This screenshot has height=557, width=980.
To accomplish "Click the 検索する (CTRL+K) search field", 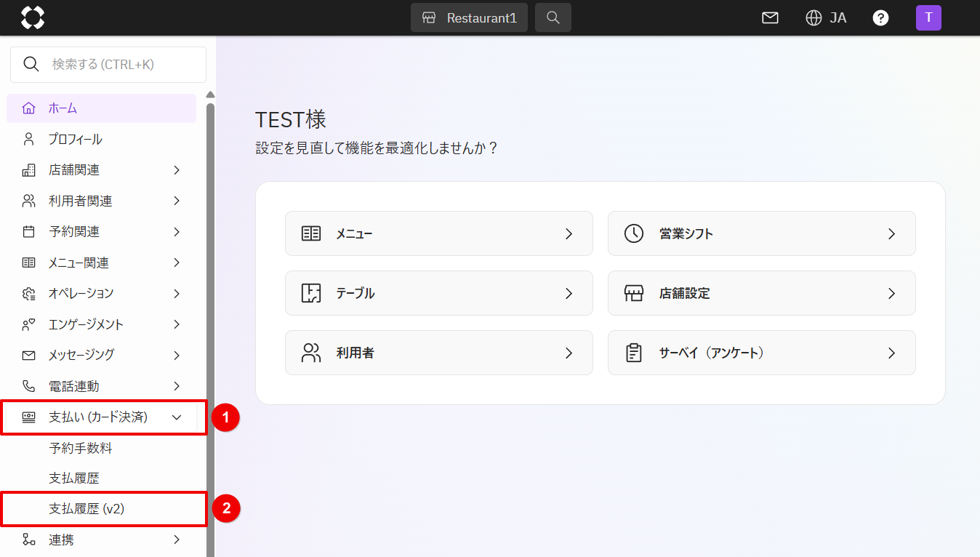I will click(108, 65).
